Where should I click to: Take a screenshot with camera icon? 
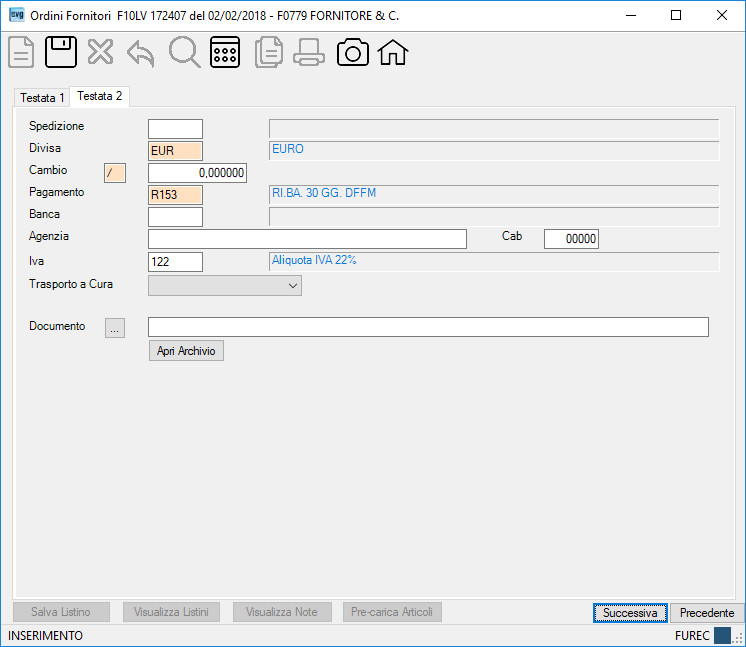click(x=353, y=52)
